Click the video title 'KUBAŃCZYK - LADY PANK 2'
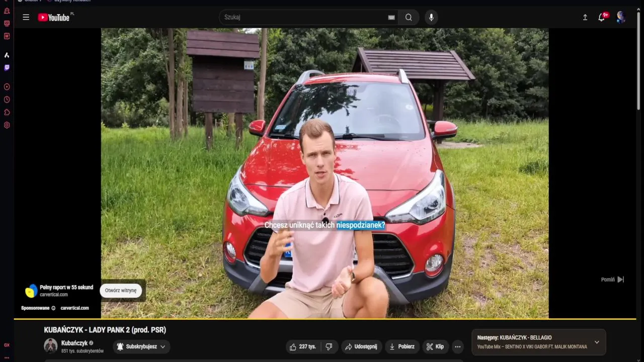 pos(105,330)
